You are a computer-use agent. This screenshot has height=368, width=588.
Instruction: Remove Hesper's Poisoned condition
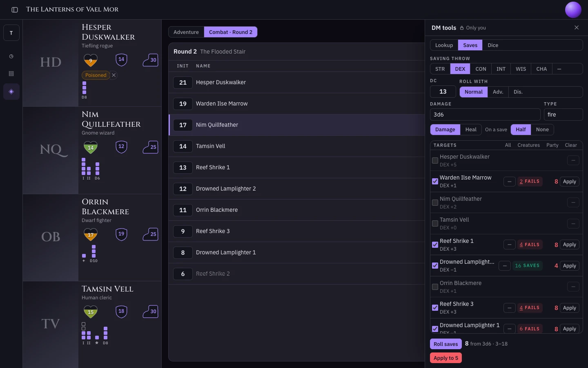coord(114,75)
